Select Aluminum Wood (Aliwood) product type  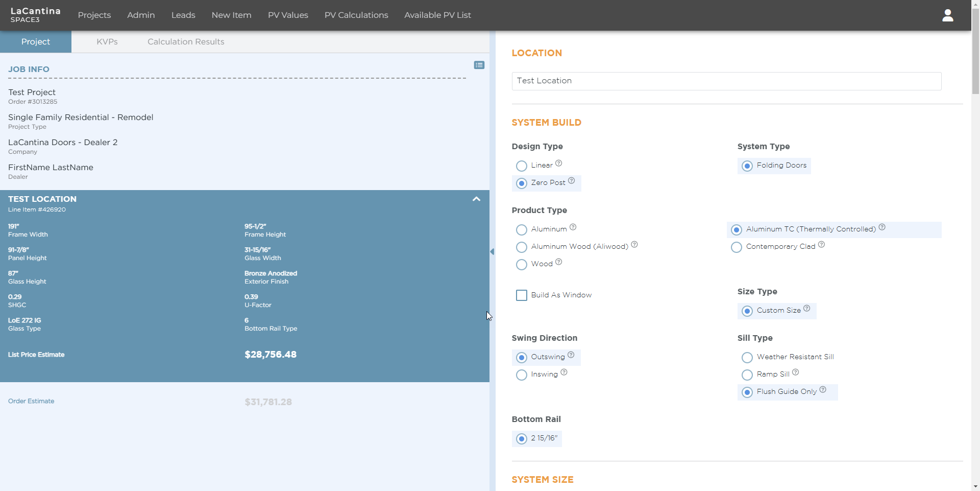(521, 247)
